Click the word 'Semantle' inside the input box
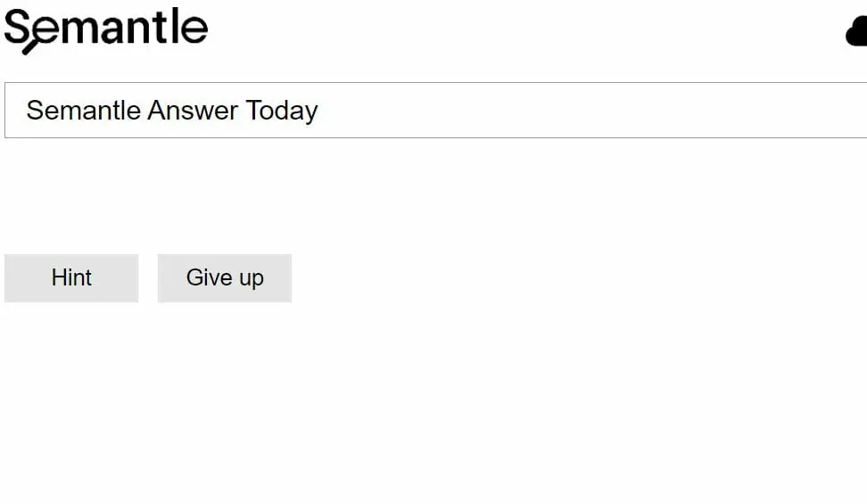 [84, 110]
